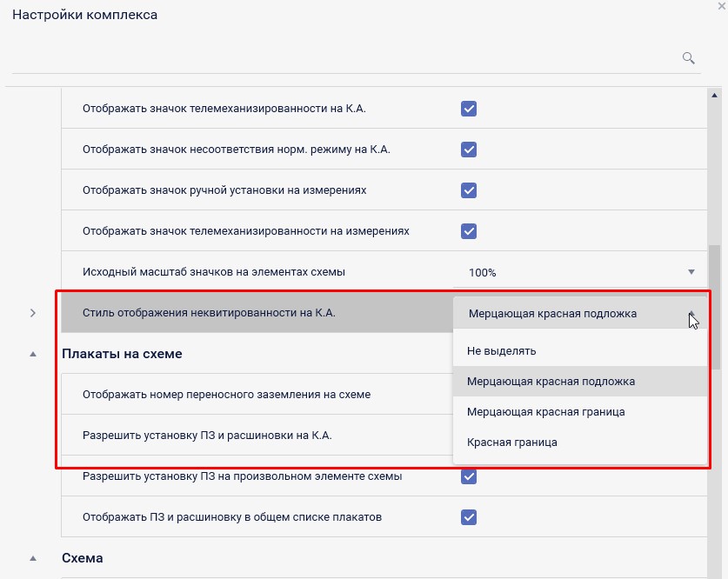Screen dimensions: 728x579
Task: Collapse the Схема section triangle
Action: coord(33,558)
